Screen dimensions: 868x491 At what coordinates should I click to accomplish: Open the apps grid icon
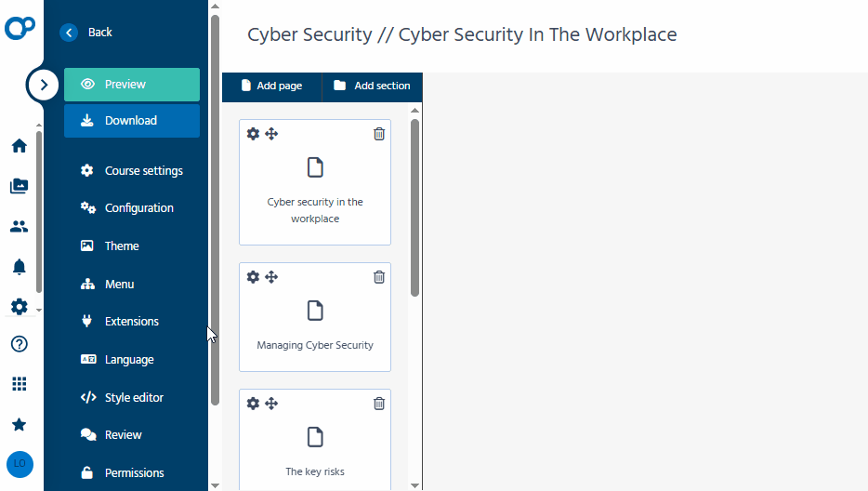tap(19, 384)
